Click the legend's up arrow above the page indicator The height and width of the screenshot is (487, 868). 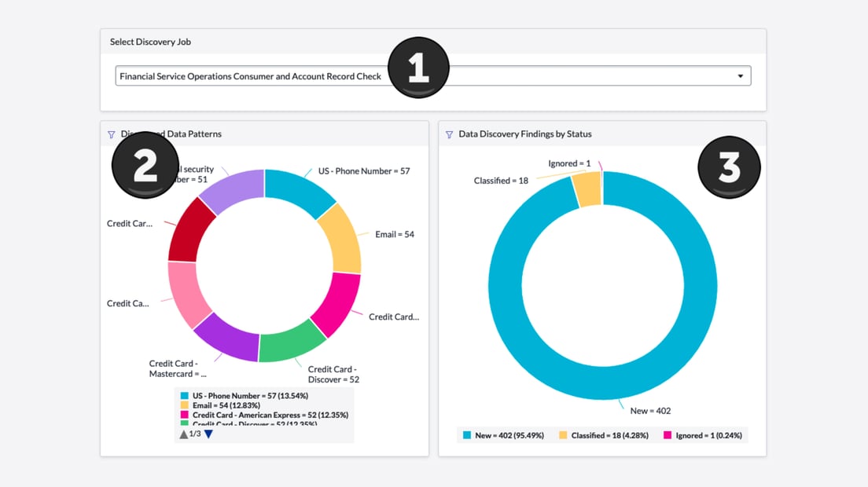pos(184,433)
